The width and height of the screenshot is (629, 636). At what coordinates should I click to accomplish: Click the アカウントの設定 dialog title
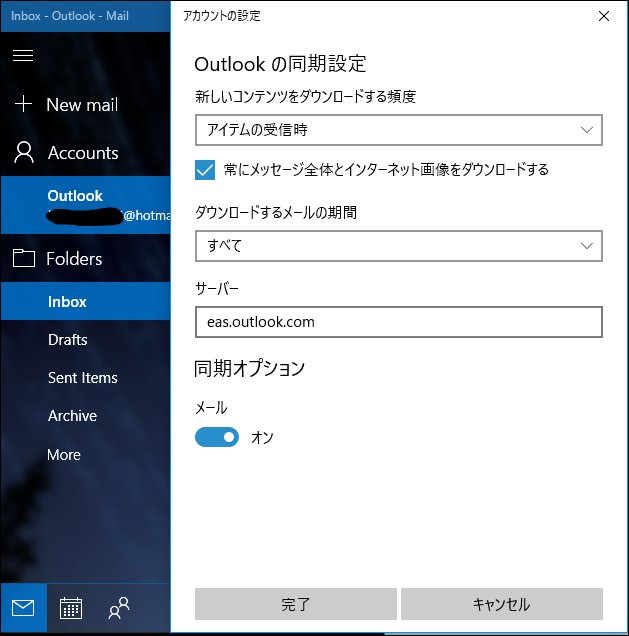point(221,16)
